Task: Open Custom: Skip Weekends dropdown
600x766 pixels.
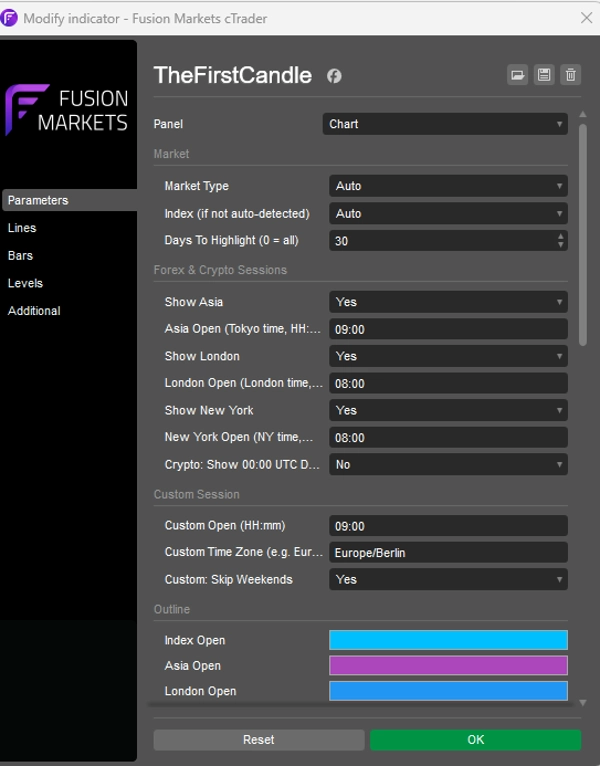Action: click(x=449, y=579)
